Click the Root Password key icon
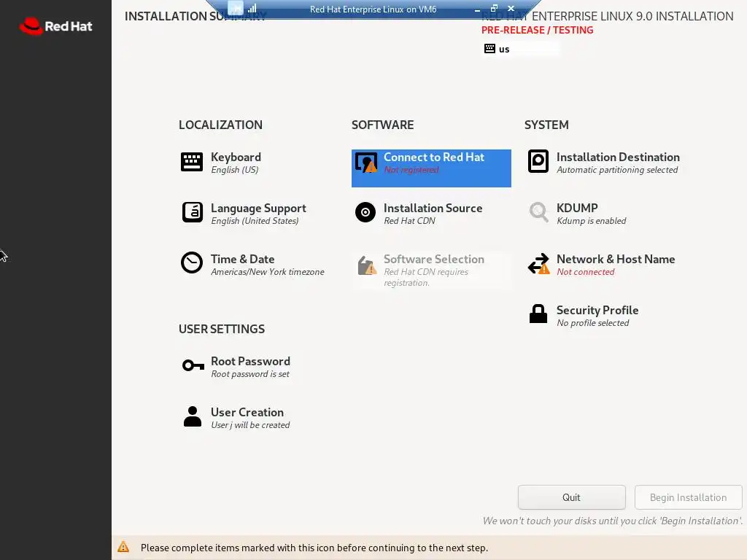This screenshot has height=560, width=747. [x=193, y=365]
